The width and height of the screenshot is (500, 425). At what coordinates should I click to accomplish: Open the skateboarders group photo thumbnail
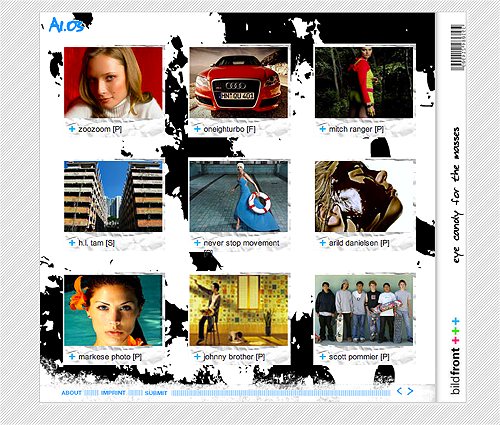tap(364, 310)
